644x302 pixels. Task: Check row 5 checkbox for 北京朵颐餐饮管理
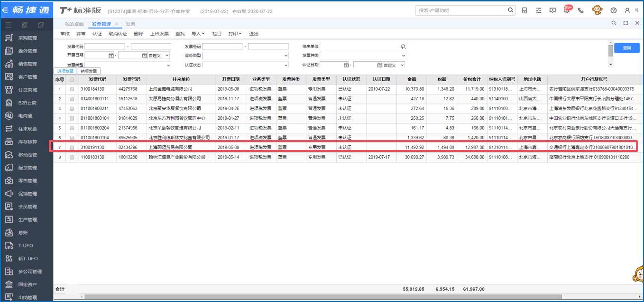tap(72, 128)
